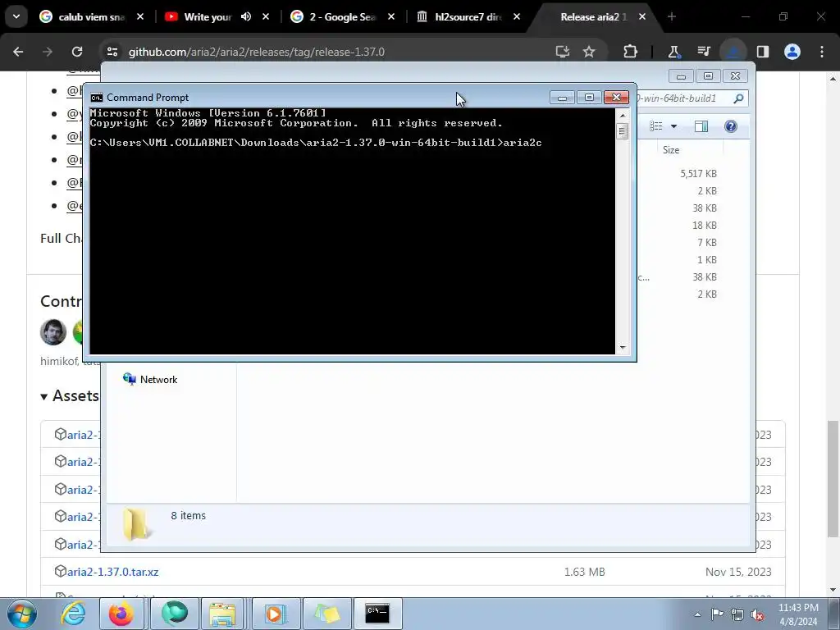The height and width of the screenshot is (630, 840).
Task: Open the Chrome extensions puzzle icon
Action: click(631, 52)
